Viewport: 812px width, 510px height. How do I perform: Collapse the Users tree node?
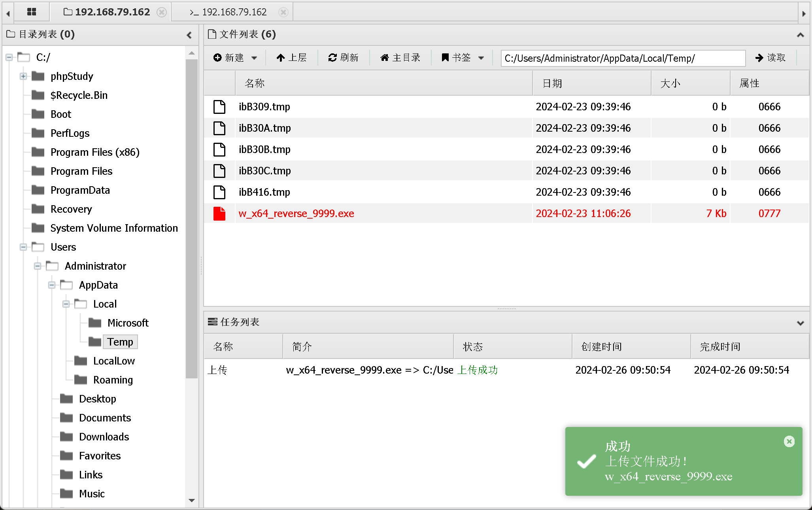tap(23, 247)
